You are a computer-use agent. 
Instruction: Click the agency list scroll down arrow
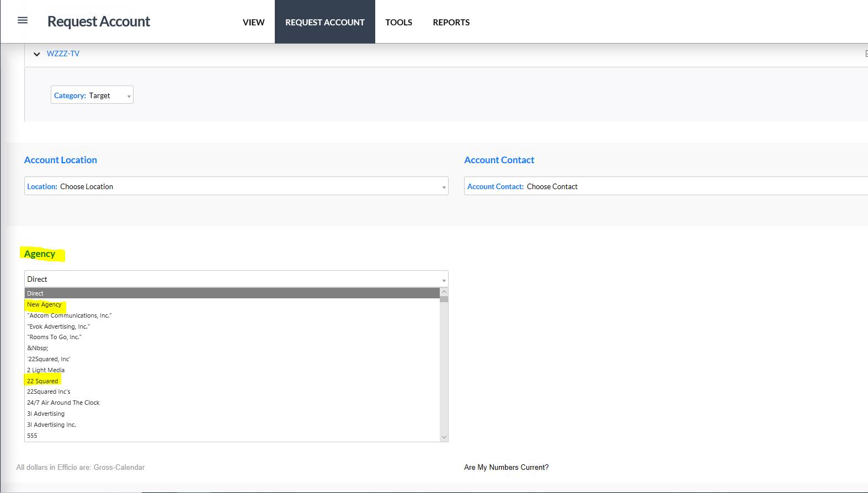click(444, 437)
